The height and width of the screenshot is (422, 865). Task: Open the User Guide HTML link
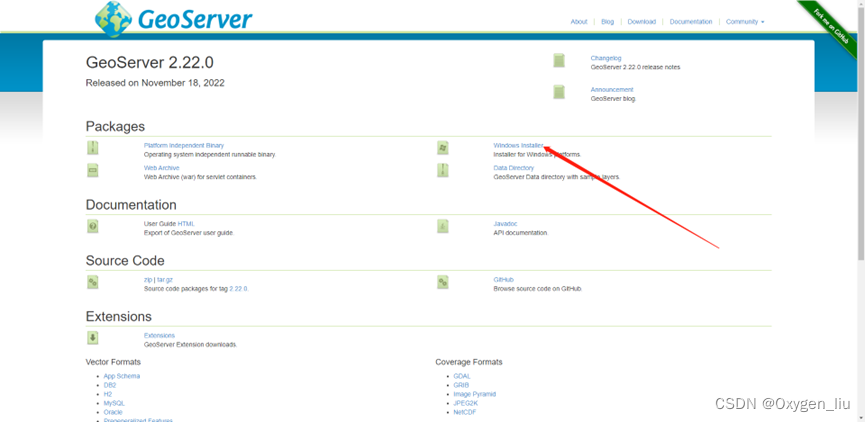tap(185, 224)
